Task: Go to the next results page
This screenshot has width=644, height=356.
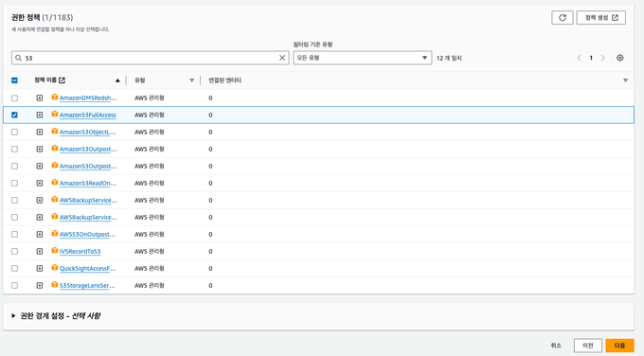Action: [x=603, y=58]
